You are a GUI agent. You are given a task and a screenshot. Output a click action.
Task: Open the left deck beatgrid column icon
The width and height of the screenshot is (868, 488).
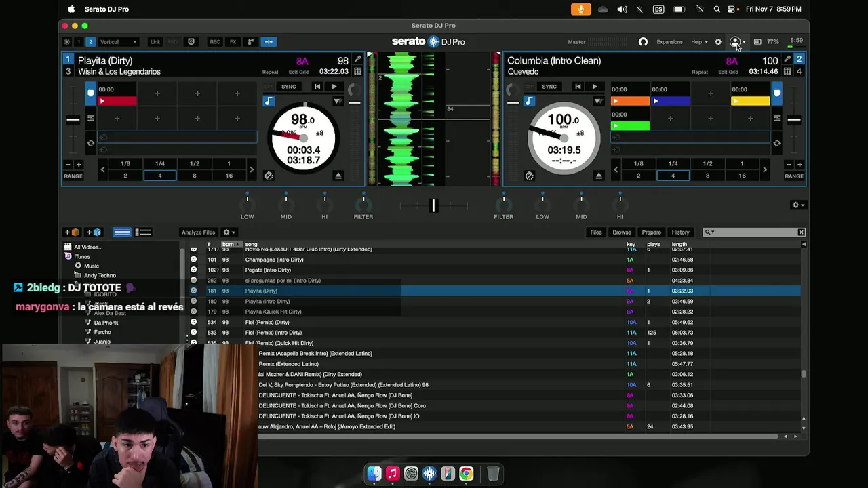pyautogui.click(x=358, y=71)
